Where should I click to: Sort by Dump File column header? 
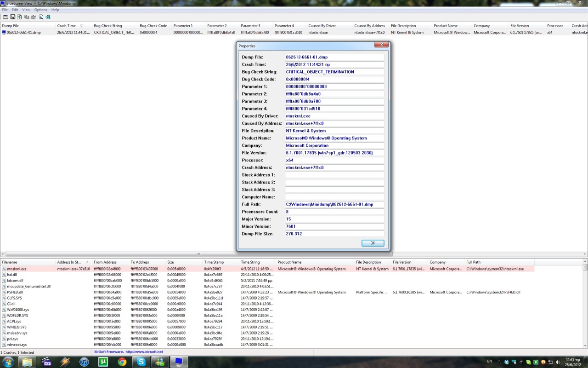click(x=28, y=26)
